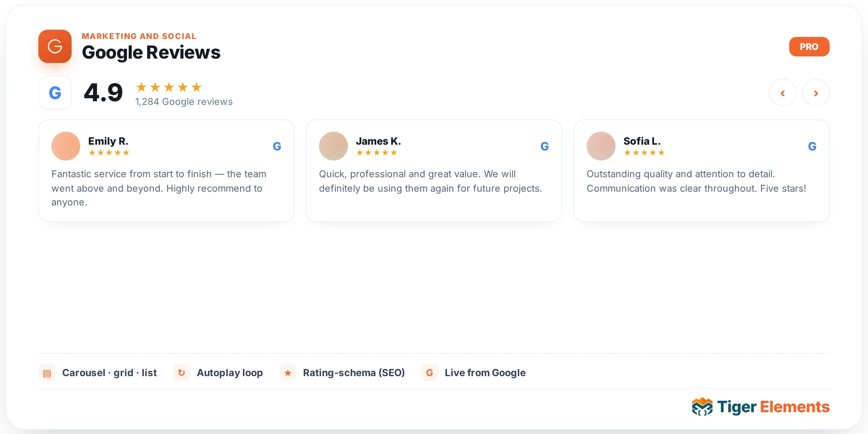Click the Live from Google G icon
This screenshot has width=868, height=434.
click(x=430, y=373)
